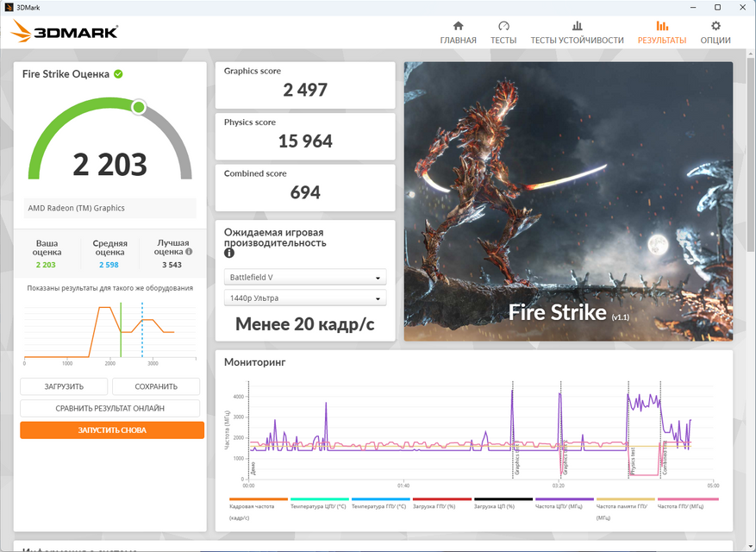This screenshot has width=756, height=552.
Task: Open Options via the gear icon
Action: pos(715,26)
